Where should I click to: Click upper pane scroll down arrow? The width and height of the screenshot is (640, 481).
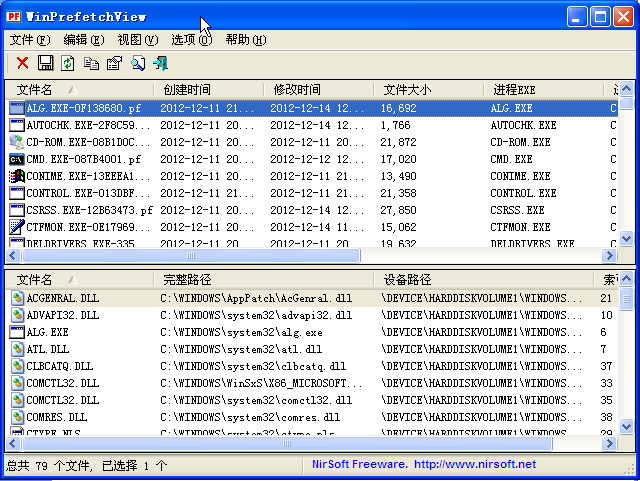tap(626, 238)
